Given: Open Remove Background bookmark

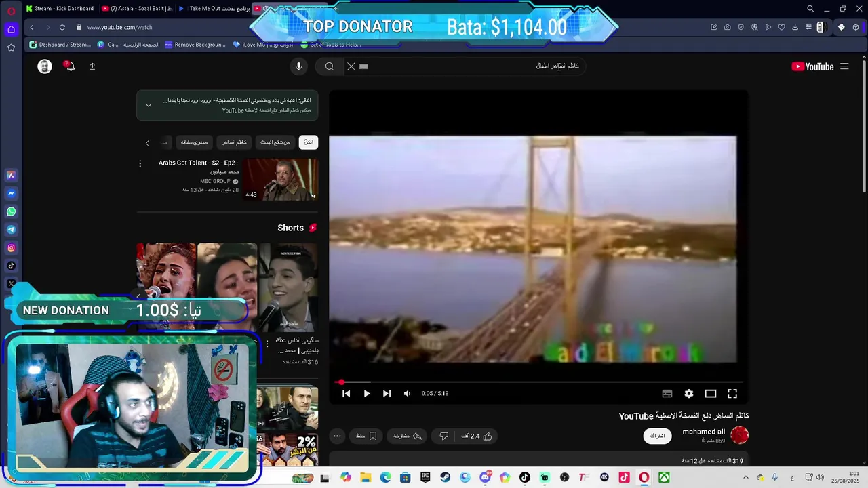Looking at the screenshot, I should [x=195, y=45].
